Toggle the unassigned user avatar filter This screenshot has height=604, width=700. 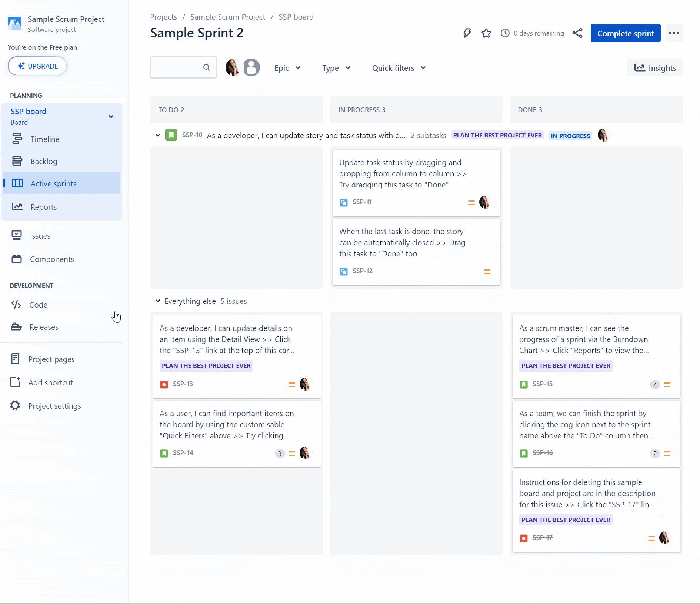(251, 67)
